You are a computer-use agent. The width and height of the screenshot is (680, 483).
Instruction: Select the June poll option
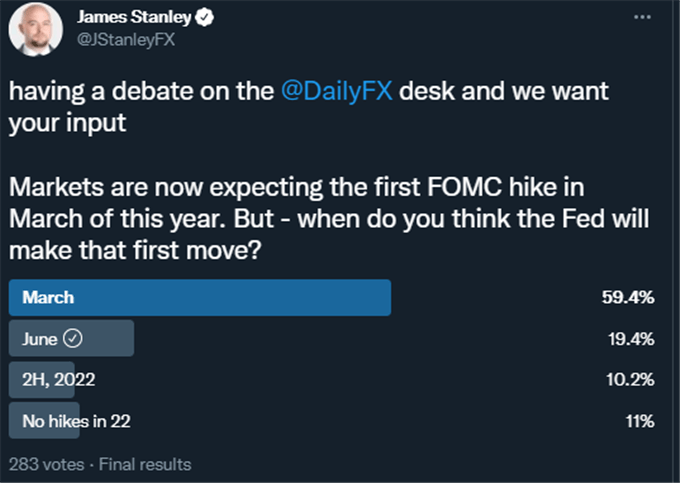tap(72, 338)
